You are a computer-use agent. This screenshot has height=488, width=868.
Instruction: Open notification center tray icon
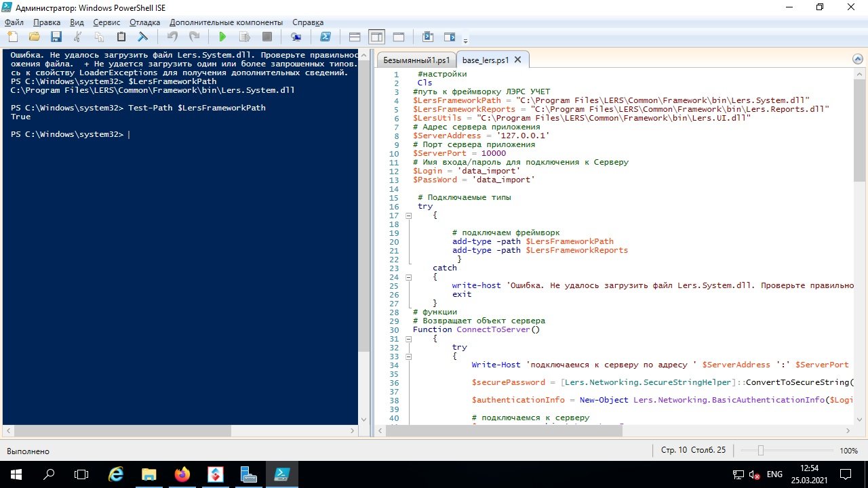tap(846, 474)
